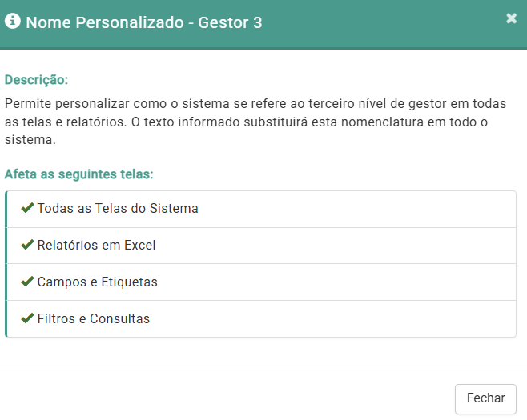
Task: Click the sentence starting 'Permite personalizar'
Action: pyautogui.click(x=160, y=104)
